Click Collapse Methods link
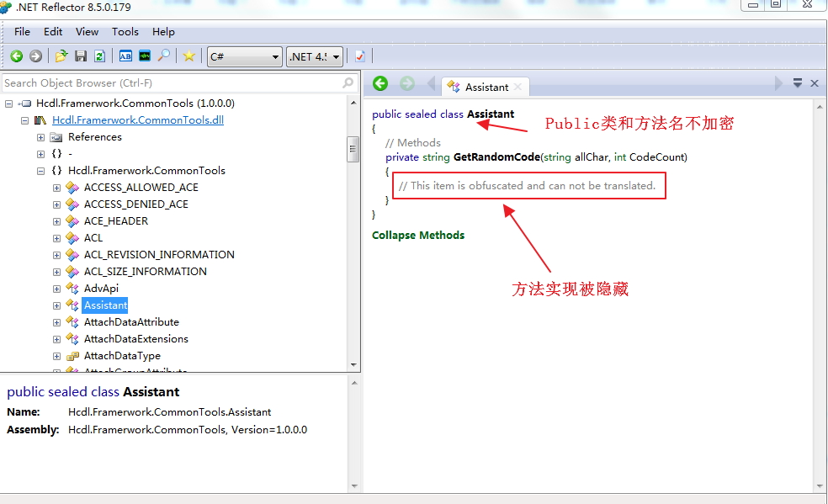 coord(418,236)
